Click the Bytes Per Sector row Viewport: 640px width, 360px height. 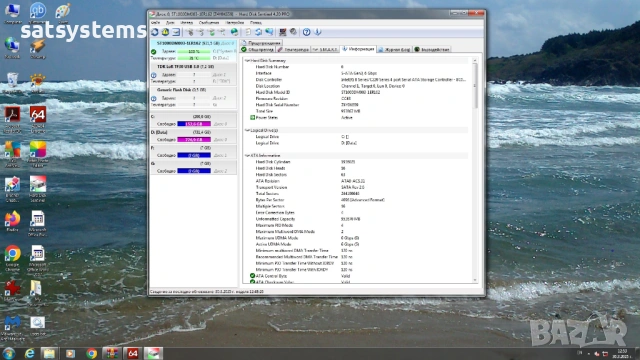[357, 200]
